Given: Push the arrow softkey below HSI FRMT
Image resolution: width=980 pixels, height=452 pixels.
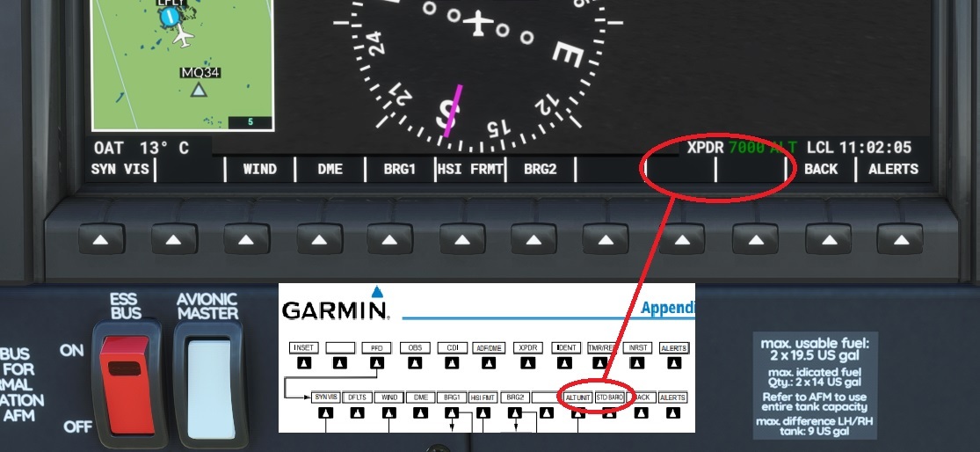Looking at the screenshot, I should [462, 239].
